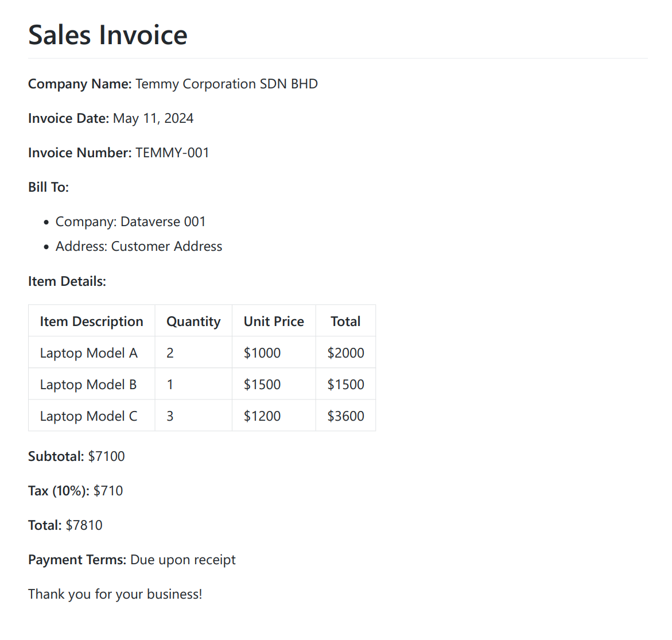Click row total $1500 for Model B
Screen dimensions: 672x640
[345, 385]
